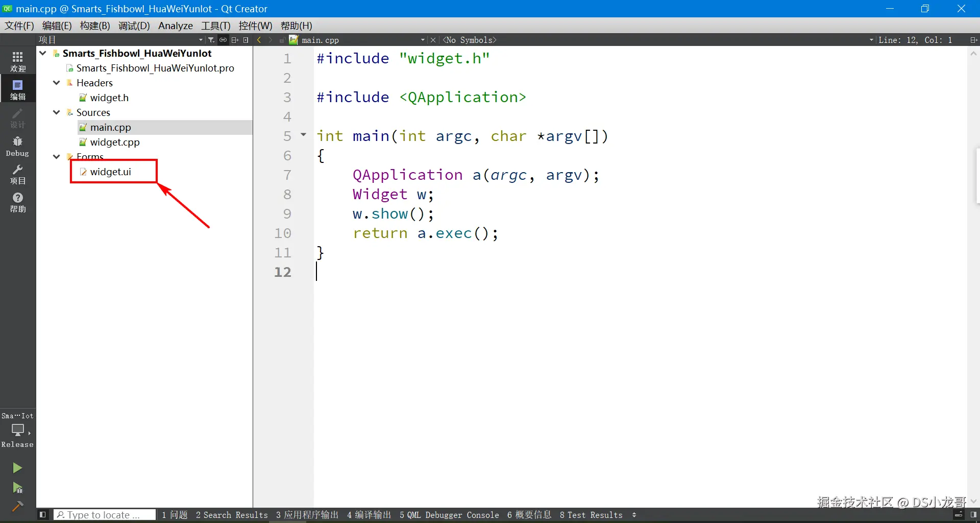The image size is (980, 523).
Task: Open the Analyze menu
Action: point(176,26)
